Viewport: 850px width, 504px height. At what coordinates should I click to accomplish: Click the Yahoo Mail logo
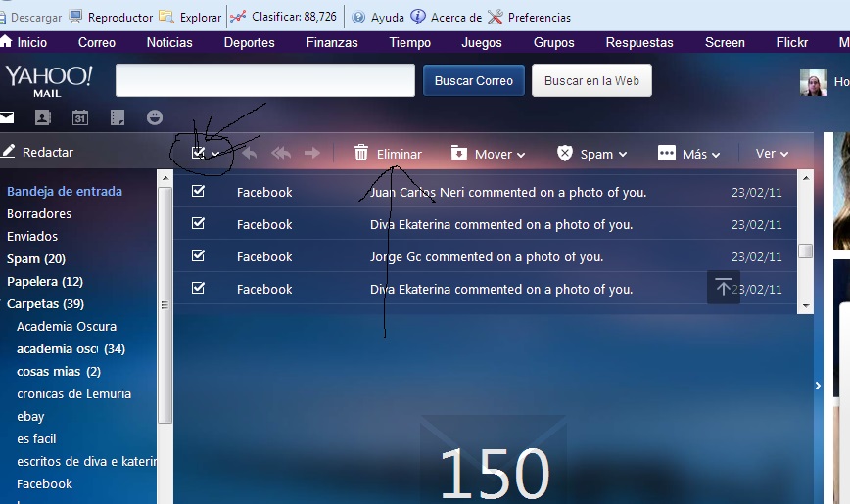point(49,81)
